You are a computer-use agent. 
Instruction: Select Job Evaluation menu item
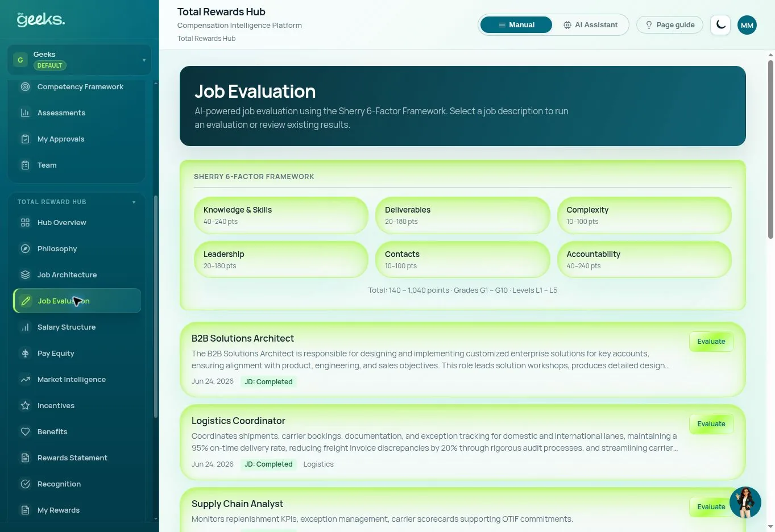pyautogui.click(x=77, y=301)
